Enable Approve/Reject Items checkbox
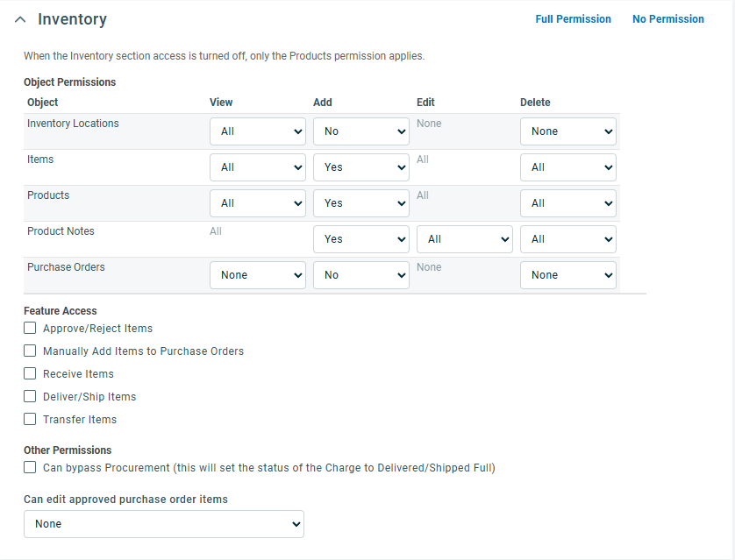 (x=31, y=329)
